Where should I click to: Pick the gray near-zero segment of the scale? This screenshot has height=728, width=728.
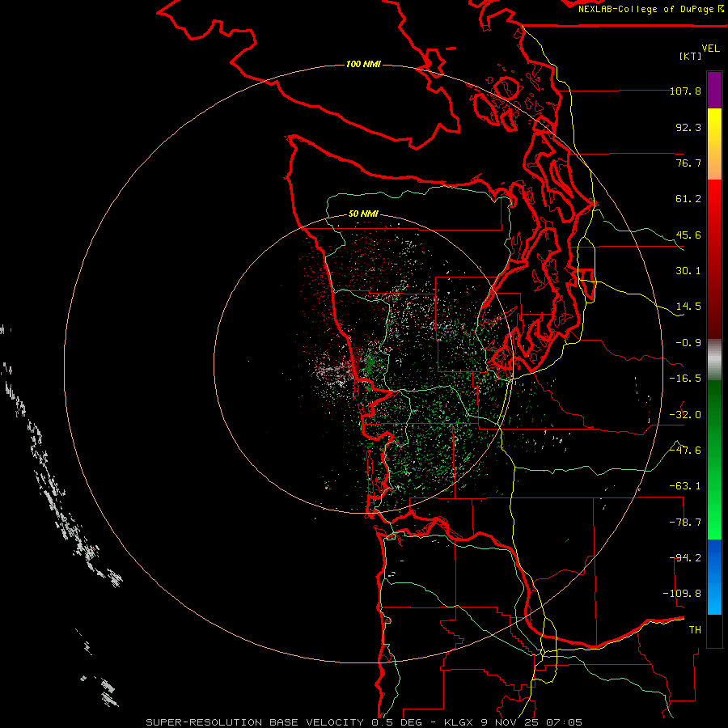[714, 360]
